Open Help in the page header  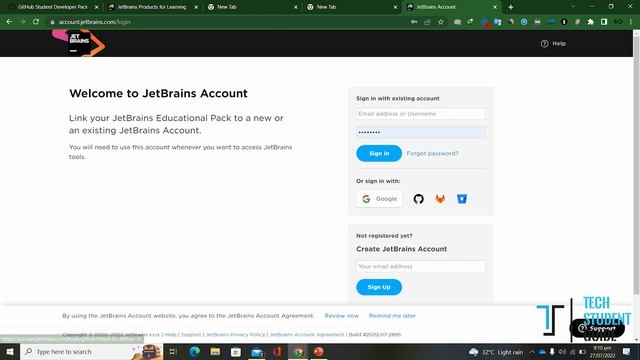[x=553, y=43]
